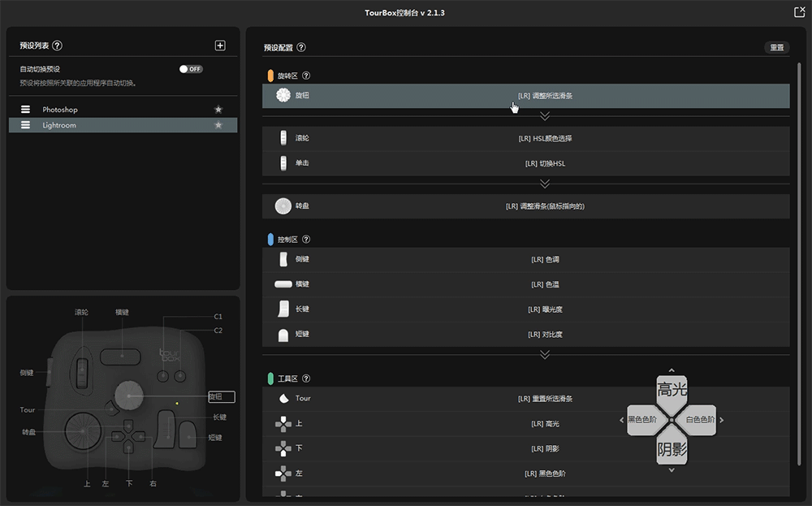Toggle the auto-switch preset switch
This screenshot has width=812, height=506.
point(191,69)
